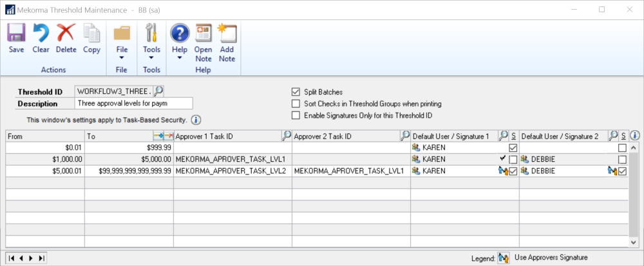This screenshot has width=644, height=266.
Task: Select the $5,000.01 From cell
Action: tap(45, 171)
